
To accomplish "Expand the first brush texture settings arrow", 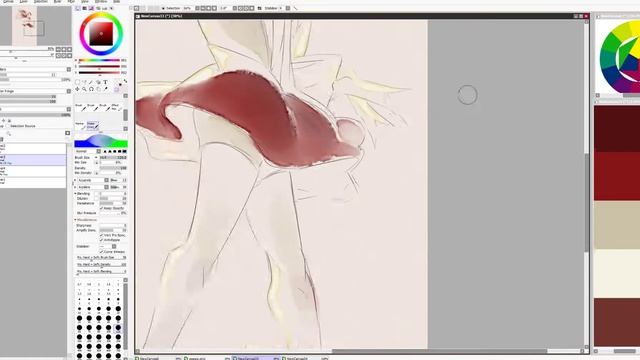I will click(x=76, y=180).
